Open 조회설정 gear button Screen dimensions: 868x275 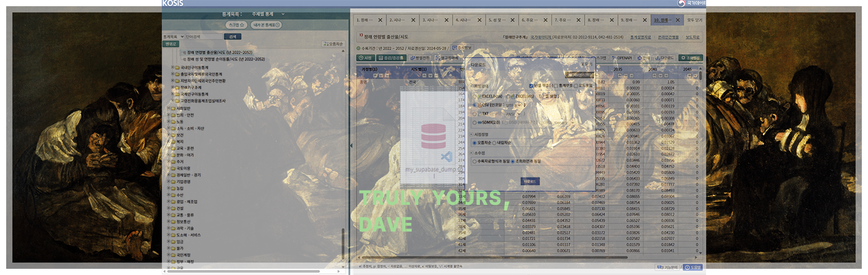[x=691, y=58]
